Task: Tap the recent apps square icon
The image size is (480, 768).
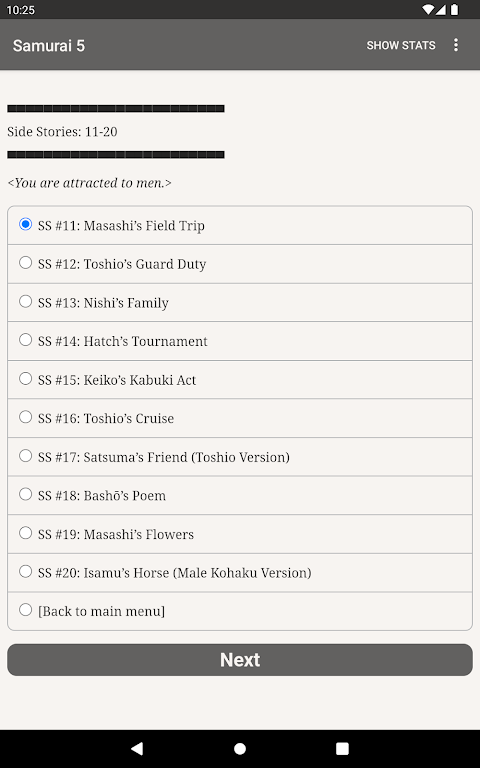Action: pos(342,748)
